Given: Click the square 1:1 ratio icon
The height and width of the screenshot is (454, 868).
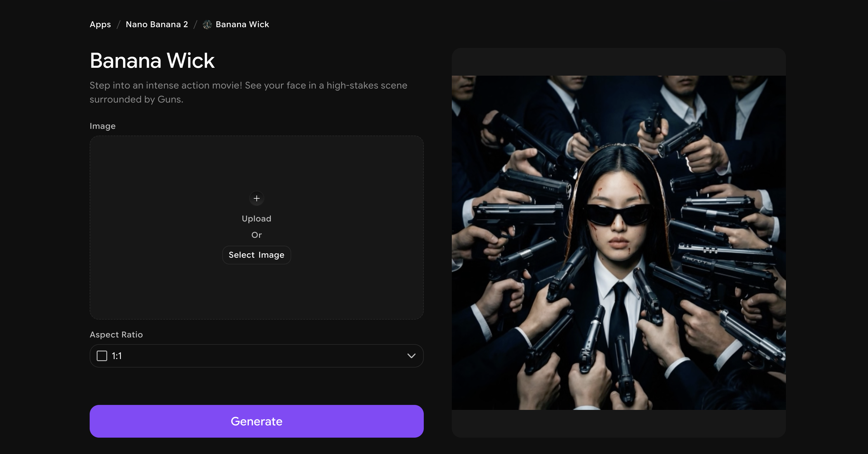Looking at the screenshot, I should (102, 356).
